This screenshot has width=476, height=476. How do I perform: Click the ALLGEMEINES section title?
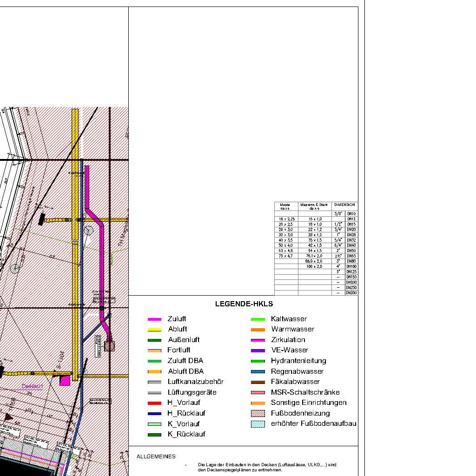[156, 456]
